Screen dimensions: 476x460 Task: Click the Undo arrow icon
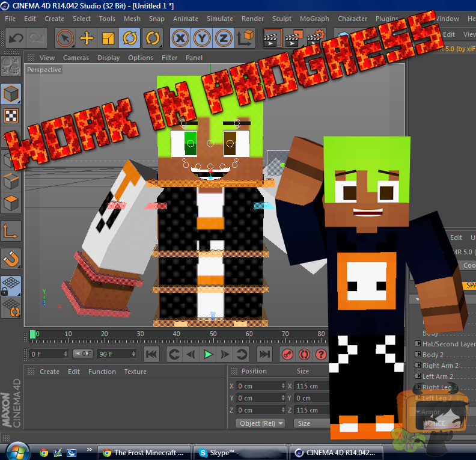[16, 38]
